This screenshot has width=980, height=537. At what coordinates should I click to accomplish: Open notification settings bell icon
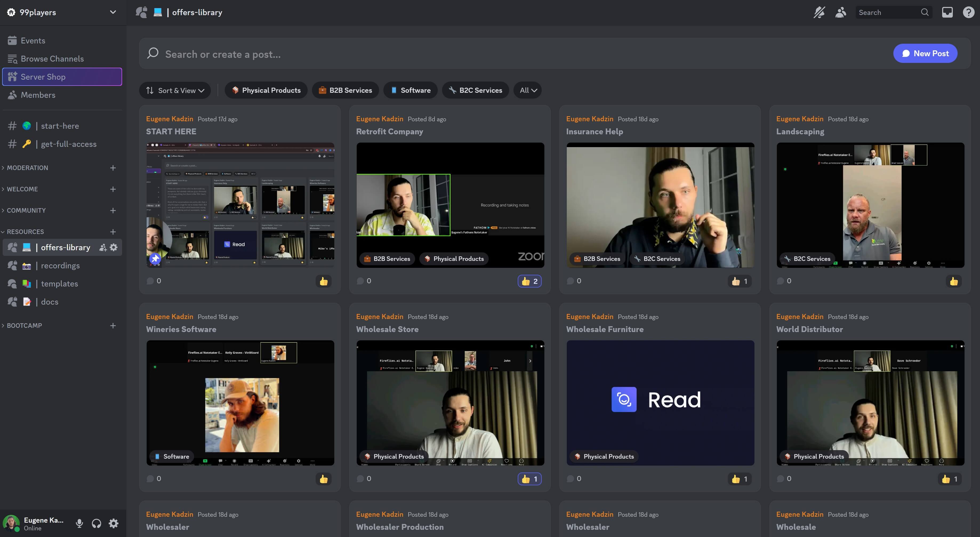(819, 12)
